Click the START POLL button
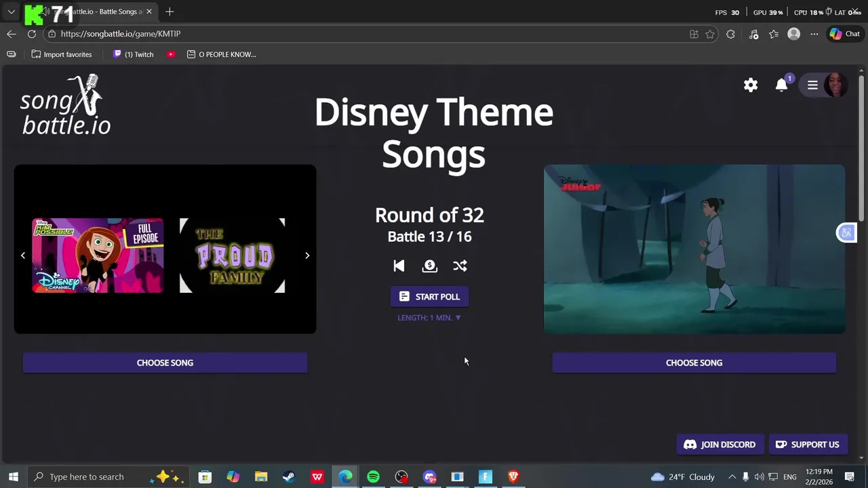The height and width of the screenshot is (488, 868). tap(429, 297)
